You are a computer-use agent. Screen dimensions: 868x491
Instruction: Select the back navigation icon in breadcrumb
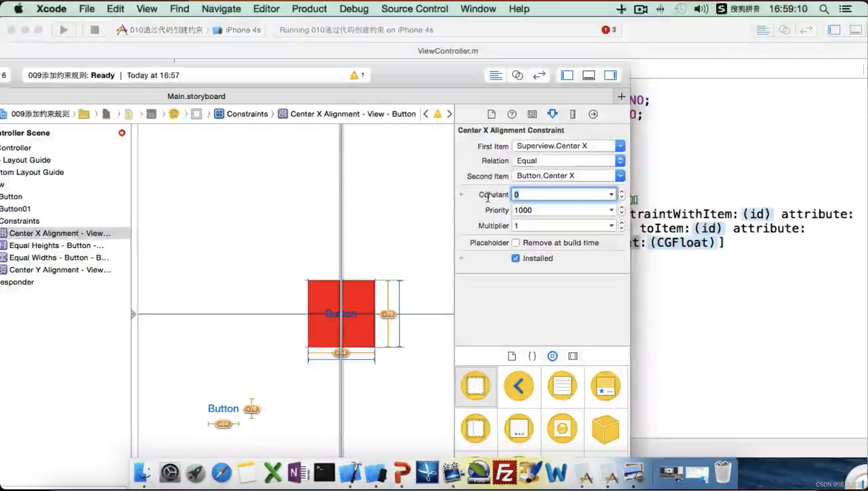tap(425, 113)
